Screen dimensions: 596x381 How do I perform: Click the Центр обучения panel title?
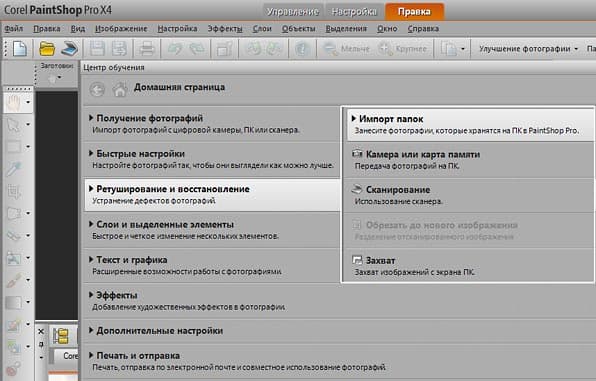(114, 68)
